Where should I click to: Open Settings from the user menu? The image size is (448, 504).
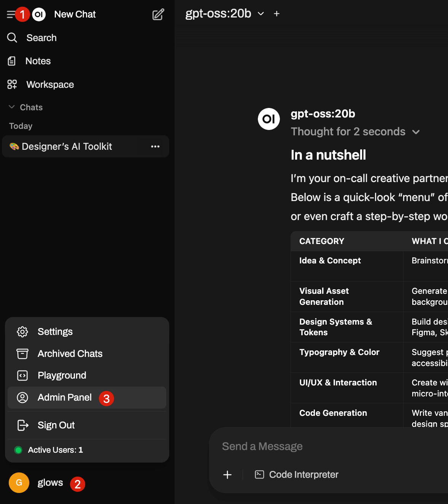(87, 332)
